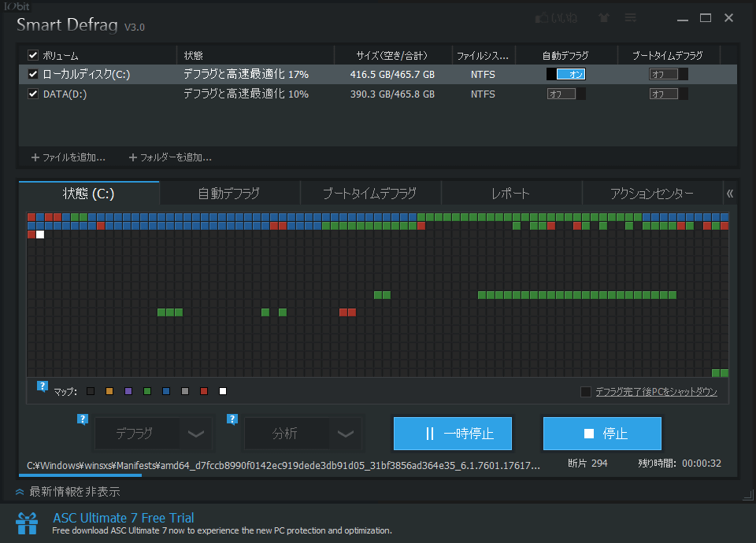756x543 pixels.
Task: Click デフラグ完了後PCをシャットダウン link
Action: click(x=656, y=392)
